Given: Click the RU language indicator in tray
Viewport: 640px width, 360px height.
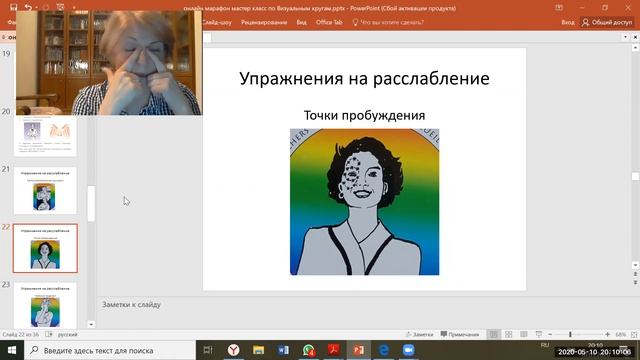Looking at the screenshot, I should click(545, 345).
